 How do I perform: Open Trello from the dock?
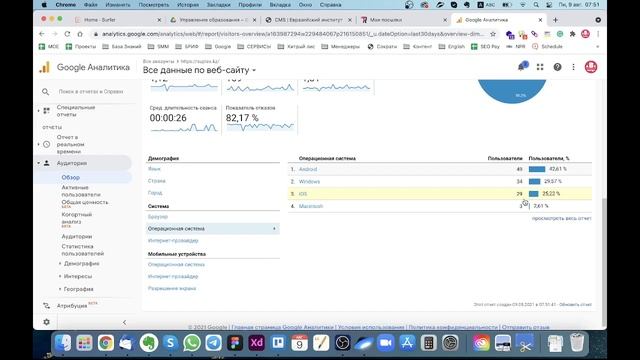coord(278,342)
